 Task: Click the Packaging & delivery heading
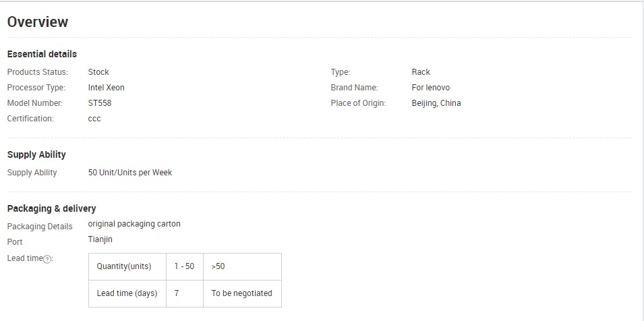pos(52,208)
